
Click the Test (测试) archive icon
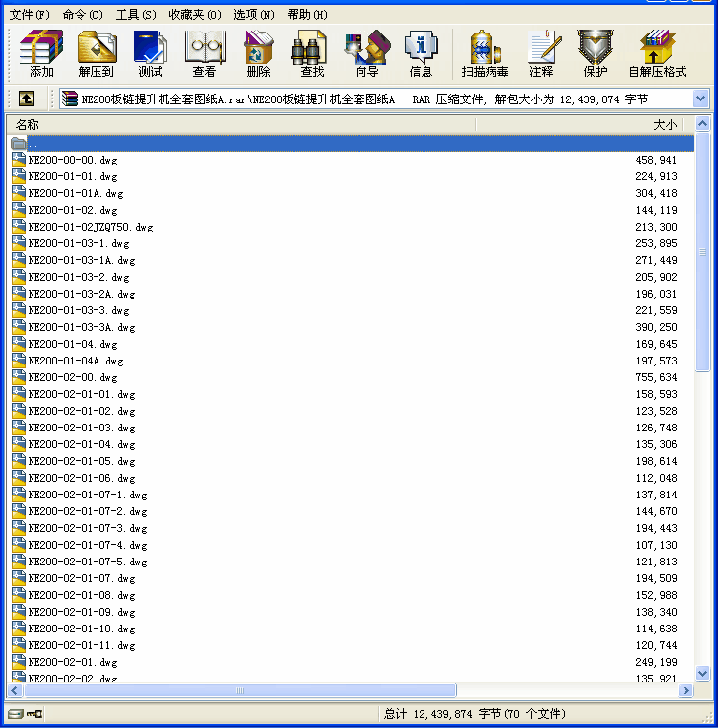[150, 53]
